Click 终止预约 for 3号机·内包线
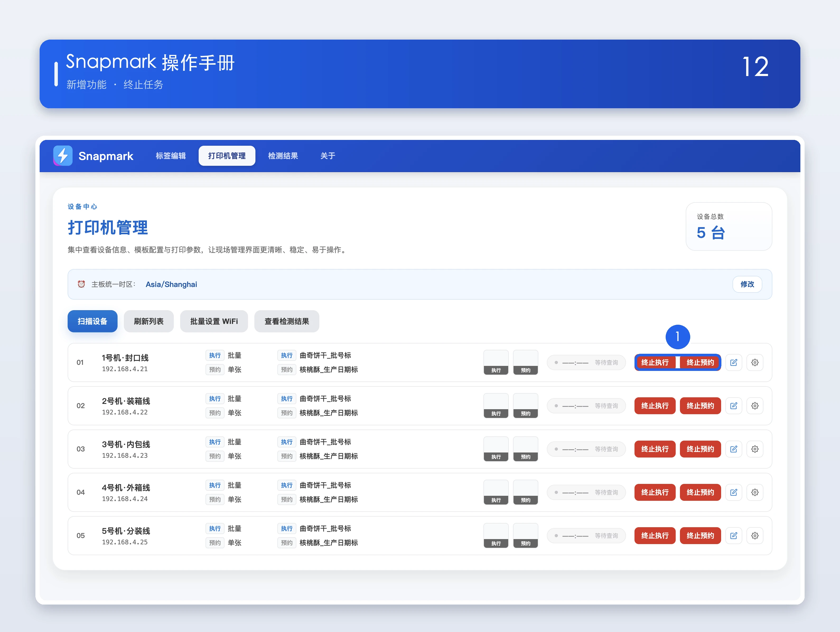The width and height of the screenshot is (840, 632). pos(700,449)
